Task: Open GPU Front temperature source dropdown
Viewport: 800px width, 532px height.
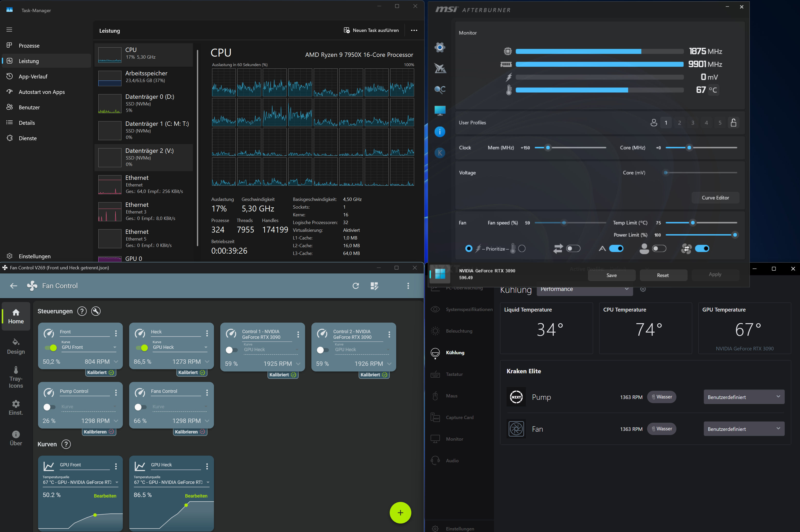Action: [x=81, y=482]
